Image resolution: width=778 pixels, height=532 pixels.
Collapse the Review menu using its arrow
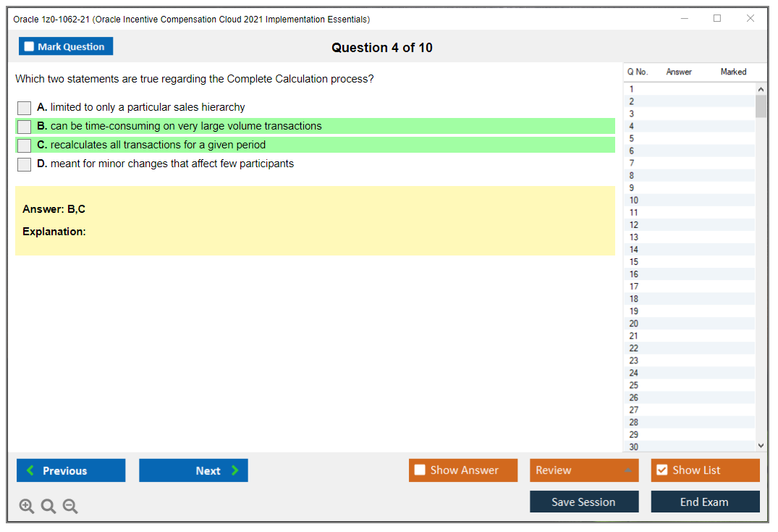(629, 470)
